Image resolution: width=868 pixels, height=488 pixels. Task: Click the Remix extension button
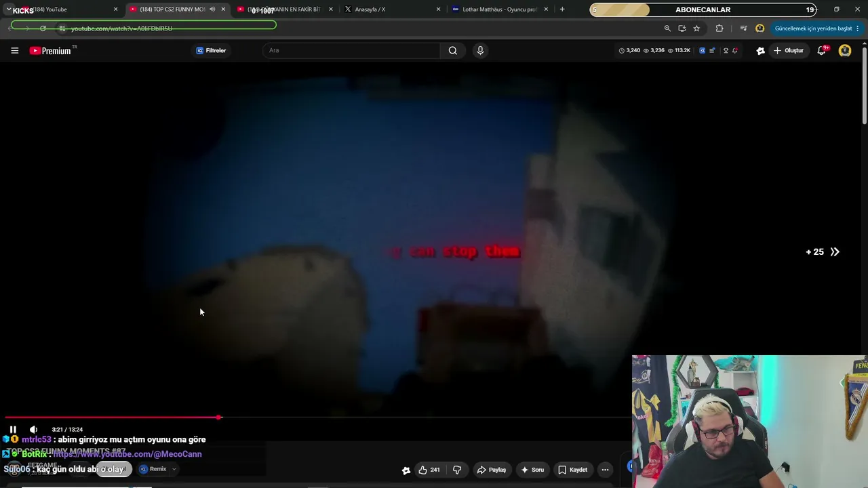point(153,469)
